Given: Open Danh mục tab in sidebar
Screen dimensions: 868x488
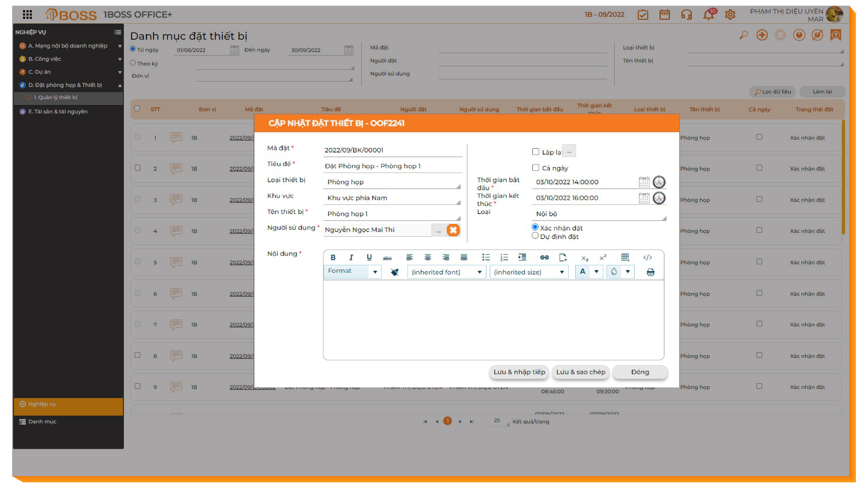Looking at the screenshot, I should (42, 422).
